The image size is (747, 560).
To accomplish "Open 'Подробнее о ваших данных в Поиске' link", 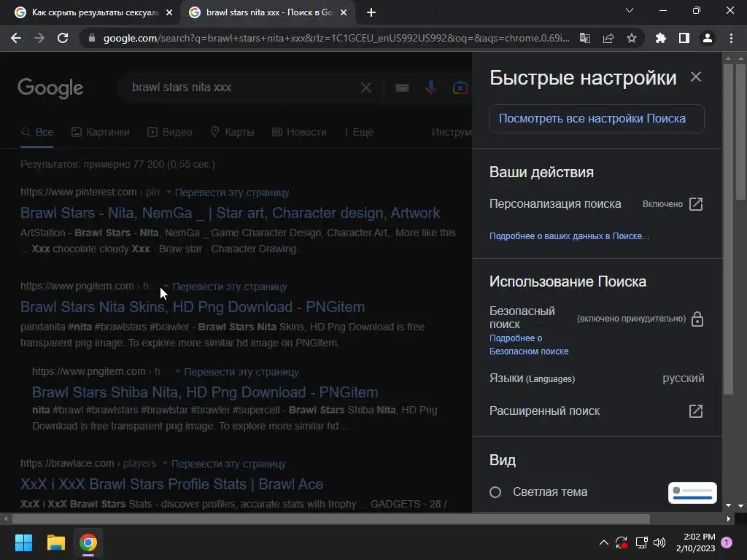I will coord(569,236).
